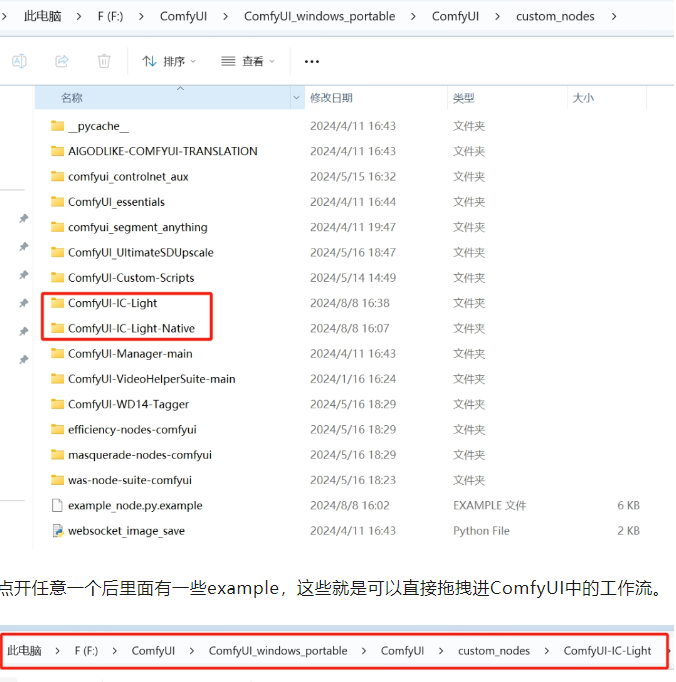
Task: Select the comfyui_segment_anything folder icon
Action: 57,227
